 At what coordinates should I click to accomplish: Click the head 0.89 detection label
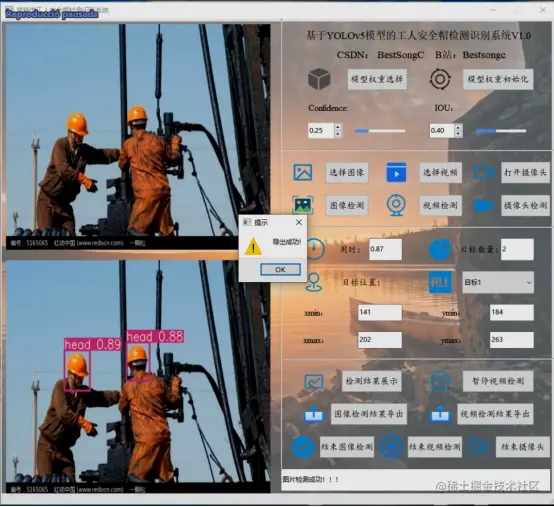pos(93,344)
